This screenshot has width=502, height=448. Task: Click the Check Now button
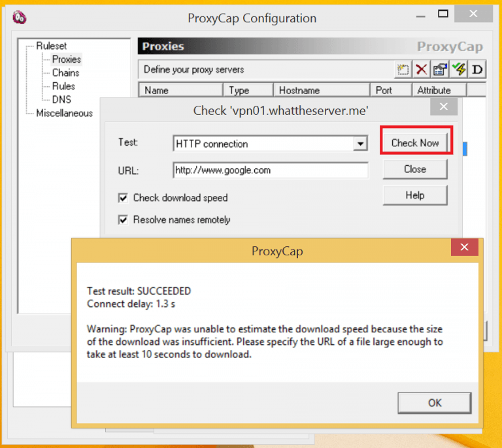click(415, 142)
